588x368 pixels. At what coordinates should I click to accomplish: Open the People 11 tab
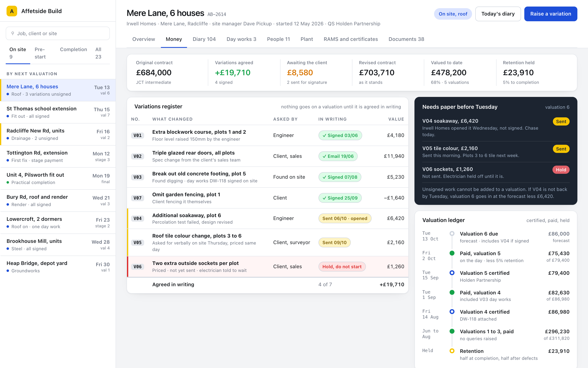point(278,39)
